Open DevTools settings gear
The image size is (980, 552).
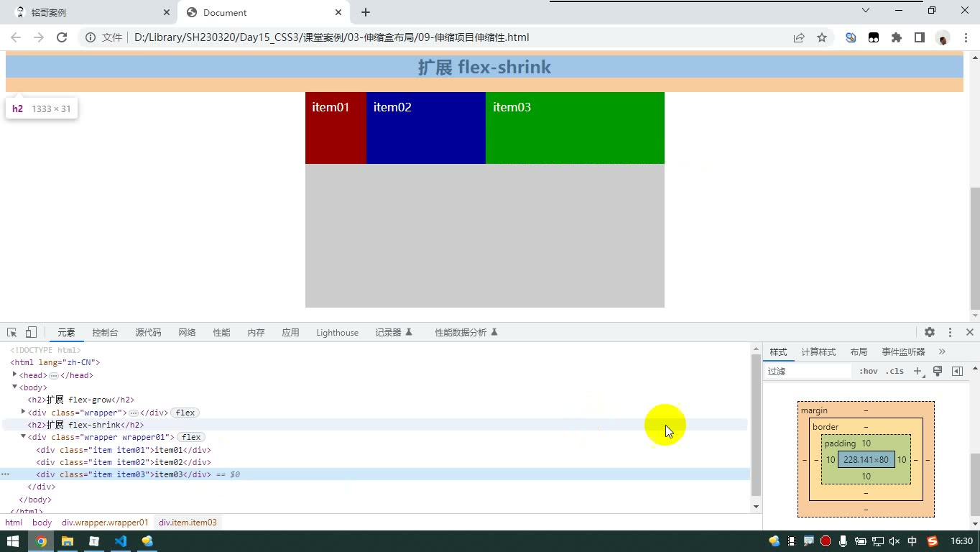930,332
